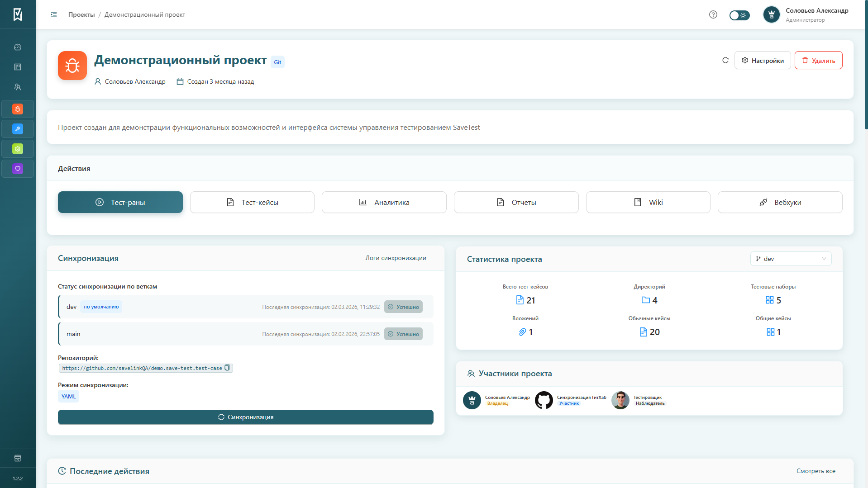Select the kanban board icon in sidebar
Viewport: 868px width, 488px height.
(x=17, y=66)
